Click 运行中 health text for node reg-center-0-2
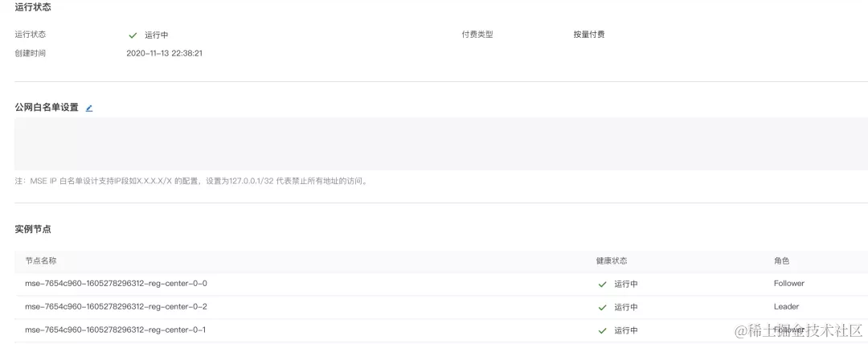The width and height of the screenshot is (868, 344). click(626, 308)
